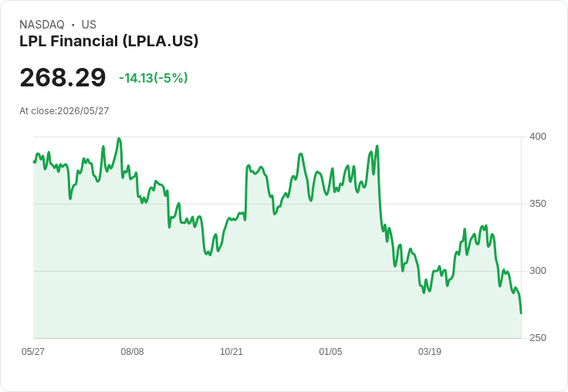Click the 300 y-axis price label
Image resolution: width=568 pixels, height=392 pixels.
pyautogui.click(x=538, y=271)
